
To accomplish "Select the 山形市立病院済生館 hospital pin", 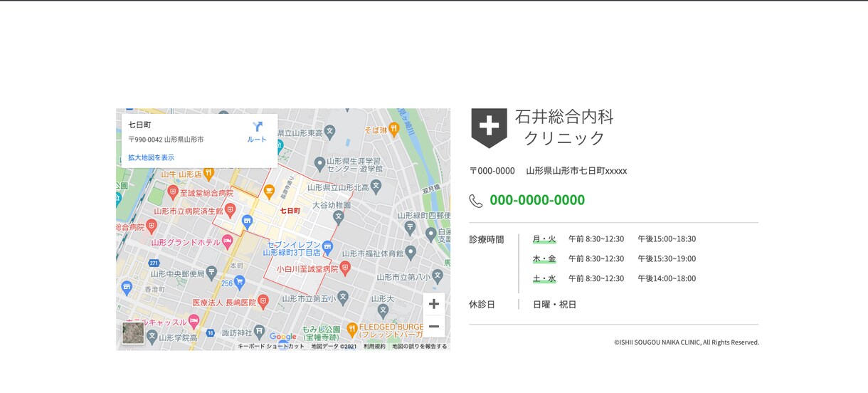I will (230, 211).
